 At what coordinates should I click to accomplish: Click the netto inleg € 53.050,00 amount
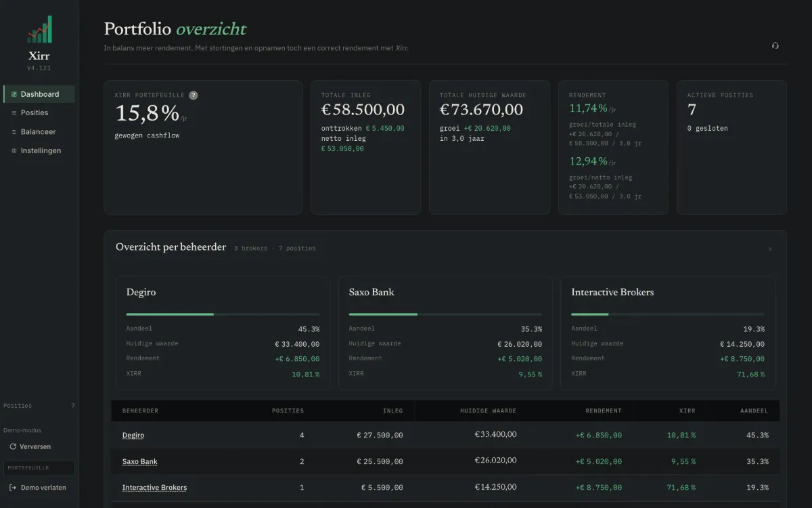(342, 149)
